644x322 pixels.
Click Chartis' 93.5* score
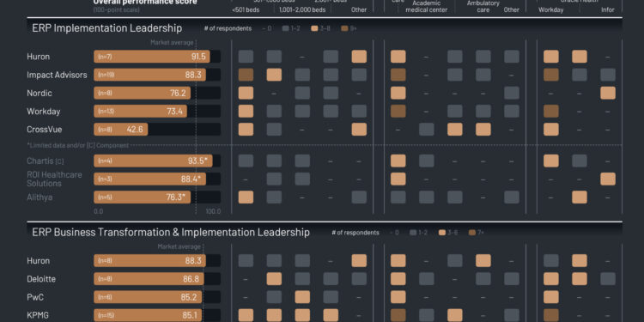(x=197, y=161)
